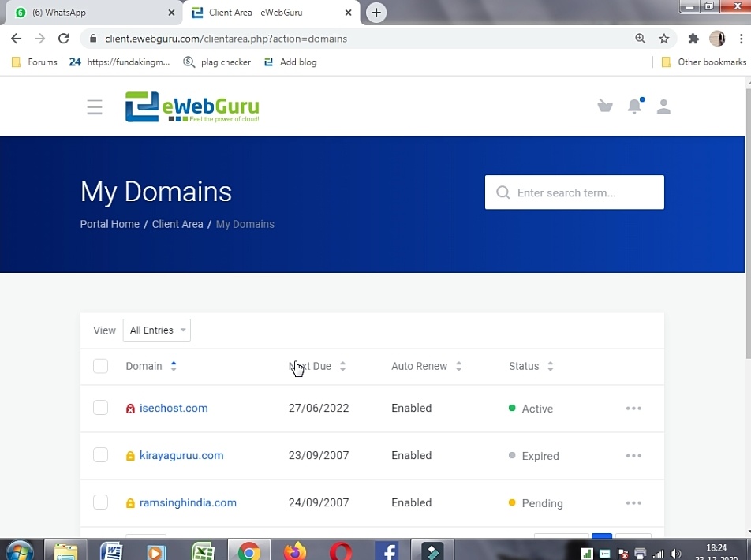Open the Facebook app in the taskbar
Viewport: 751px width, 560px height.
(387, 551)
